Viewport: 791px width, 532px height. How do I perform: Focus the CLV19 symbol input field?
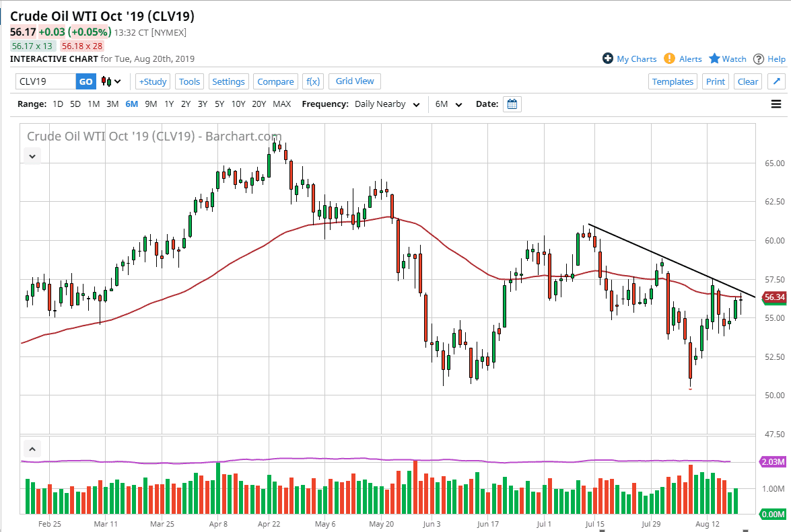pyautogui.click(x=46, y=81)
